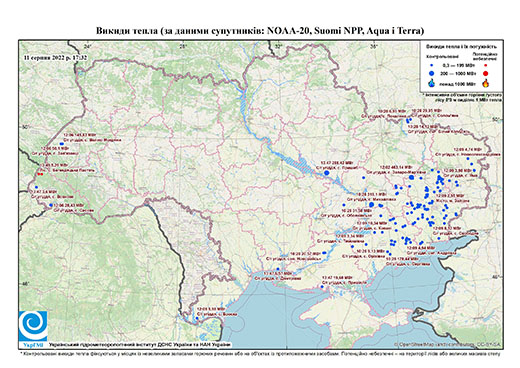The height and width of the screenshot is (368, 520).
Task: Click blue marker next to 12:06 28,43 МВт
Action: [51, 205]
